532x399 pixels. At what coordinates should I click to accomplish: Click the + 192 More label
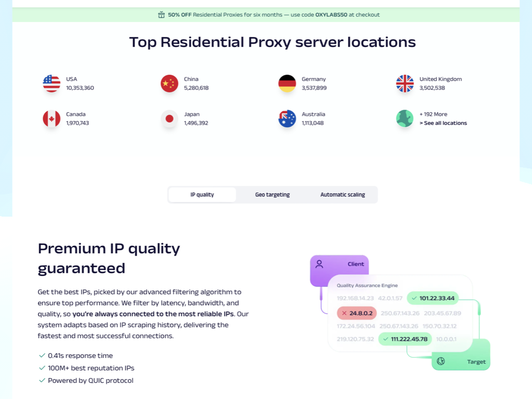[x=433, y=114]
